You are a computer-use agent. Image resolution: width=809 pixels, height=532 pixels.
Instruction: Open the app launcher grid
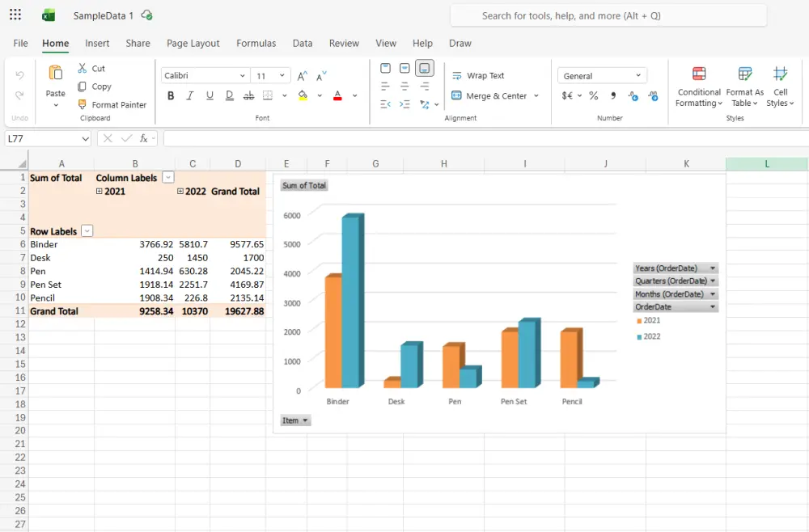[x=15, y=15]
